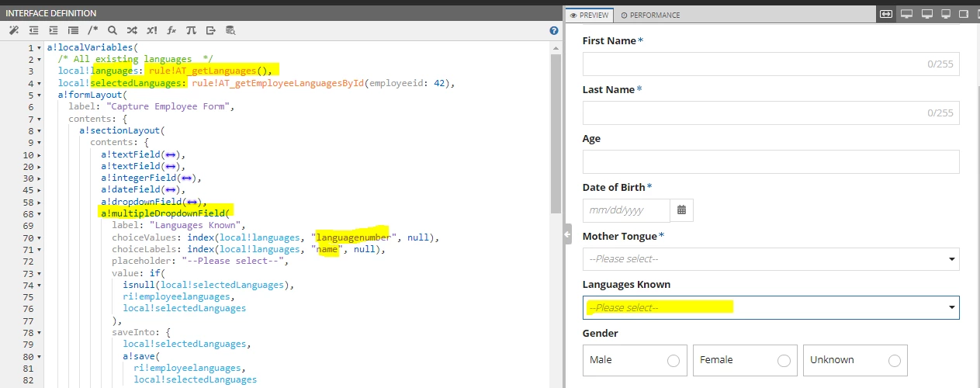Collapse a!sectionLayout fold at line 8

tap(40, 131)
